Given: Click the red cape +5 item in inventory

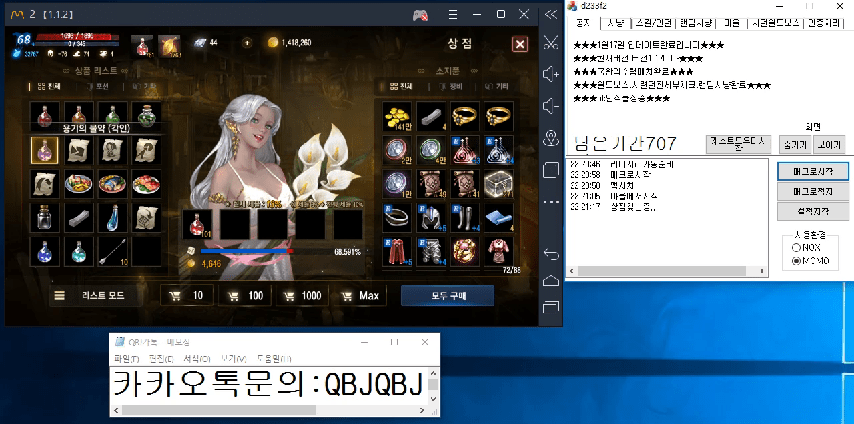Looking at the screenshot, I should [396, 251].
